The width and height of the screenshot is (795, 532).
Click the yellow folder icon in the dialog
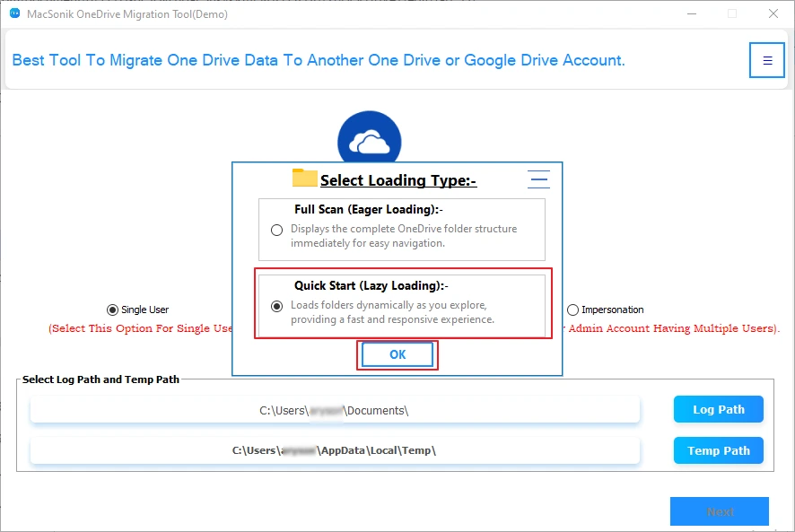[305, 178]
